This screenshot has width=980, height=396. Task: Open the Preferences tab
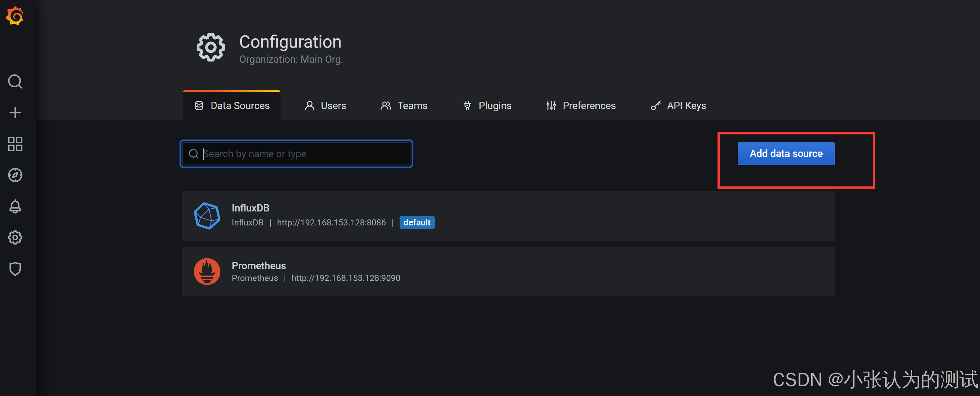tap(581, 106)
